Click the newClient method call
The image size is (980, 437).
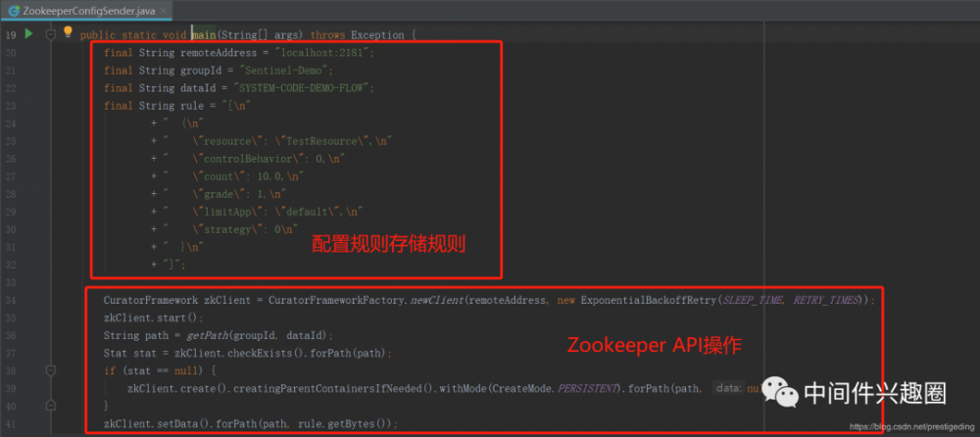pos(437,300)
